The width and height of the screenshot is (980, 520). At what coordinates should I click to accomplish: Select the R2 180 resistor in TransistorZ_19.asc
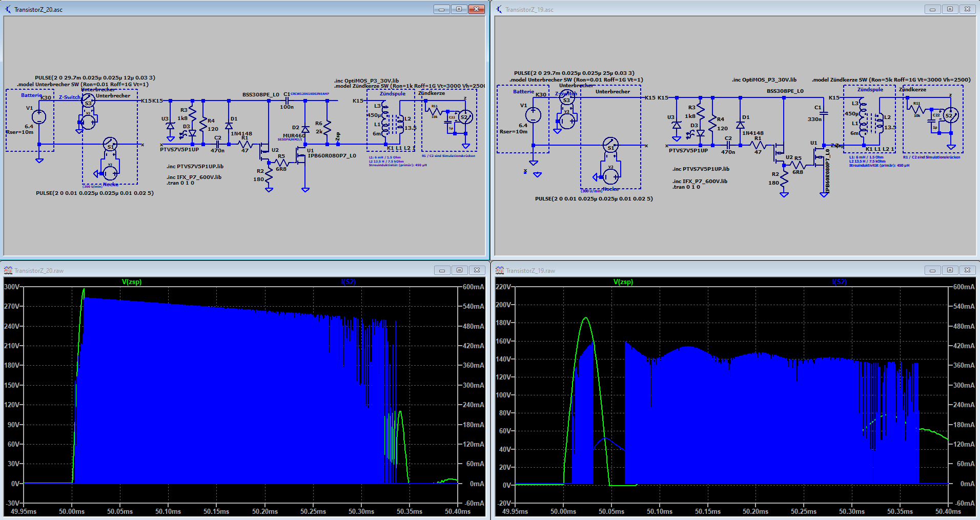tap(784, 178)
